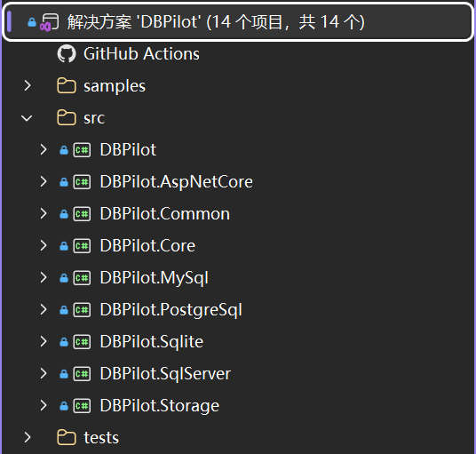Click the GitHub Actions octocat icon

click(67, 53)
